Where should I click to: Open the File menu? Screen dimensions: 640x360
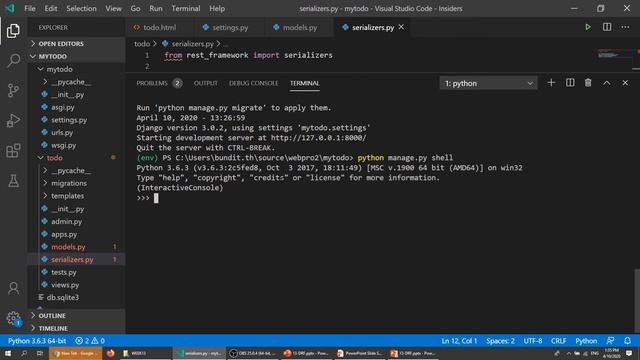tap(30, 8)
